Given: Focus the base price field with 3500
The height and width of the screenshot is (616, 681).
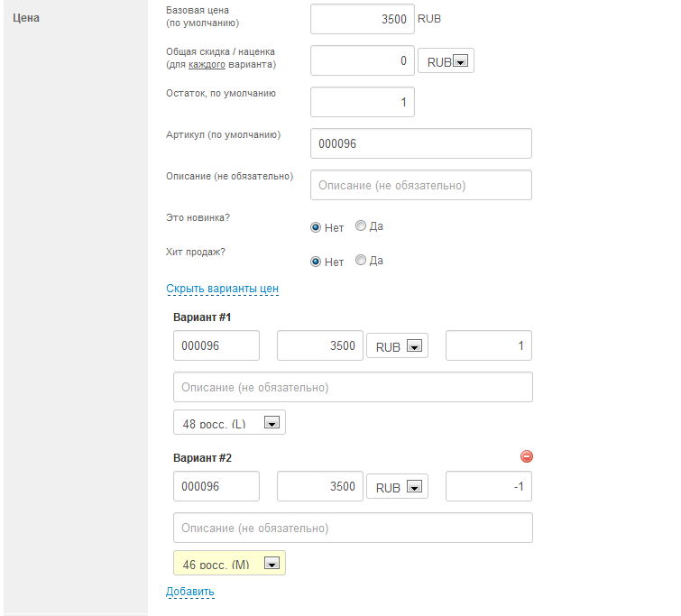Looking at the screenshot, I should point(363,19).
